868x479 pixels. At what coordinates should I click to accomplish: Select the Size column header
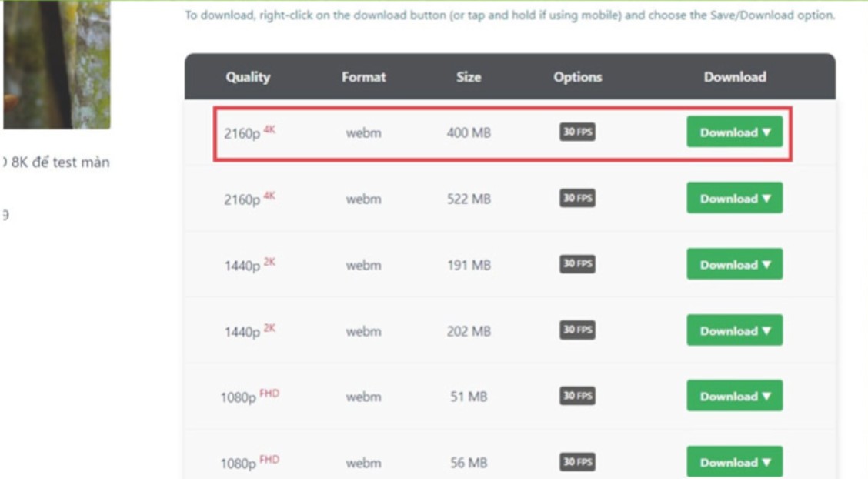[468, 77]
